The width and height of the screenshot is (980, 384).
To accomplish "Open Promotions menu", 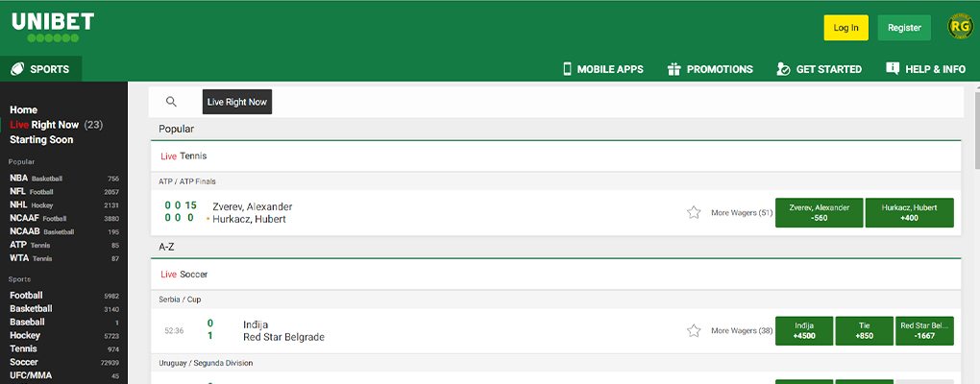I will (x=710, y=69).
